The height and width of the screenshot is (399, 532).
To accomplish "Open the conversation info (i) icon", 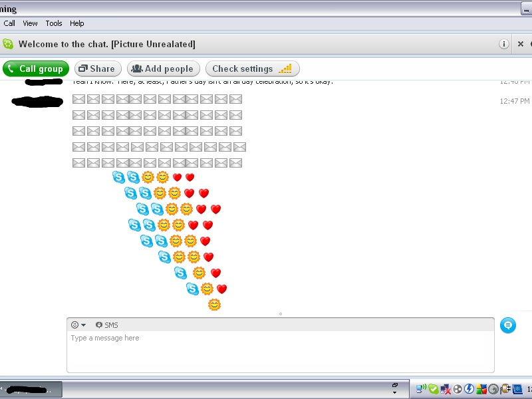I will (504, 44).
